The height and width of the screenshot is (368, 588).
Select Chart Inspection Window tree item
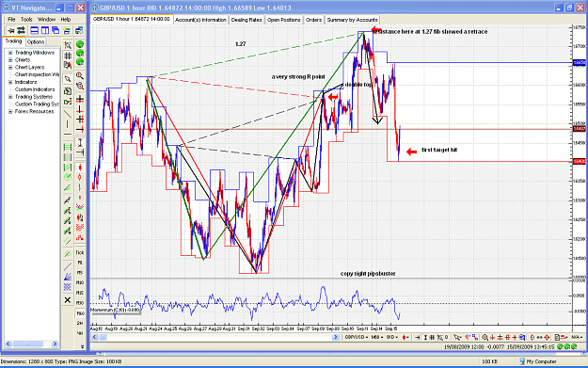click(37, 74)
